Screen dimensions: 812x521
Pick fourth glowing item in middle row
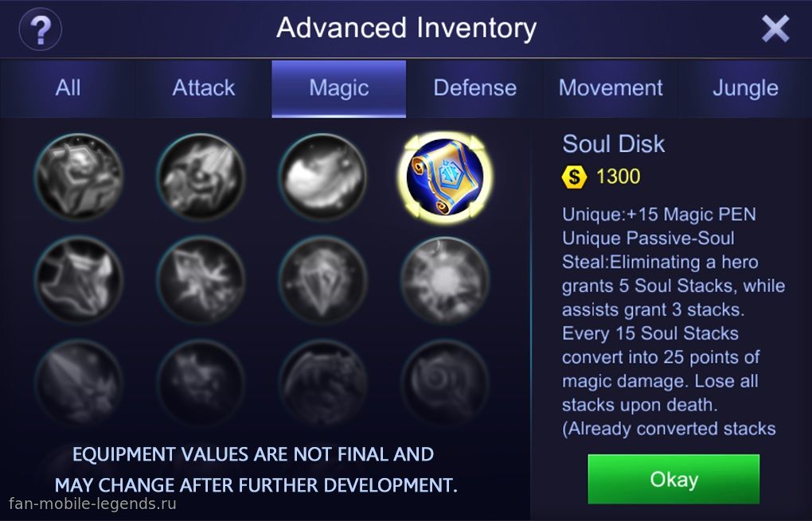pos(445,280)
